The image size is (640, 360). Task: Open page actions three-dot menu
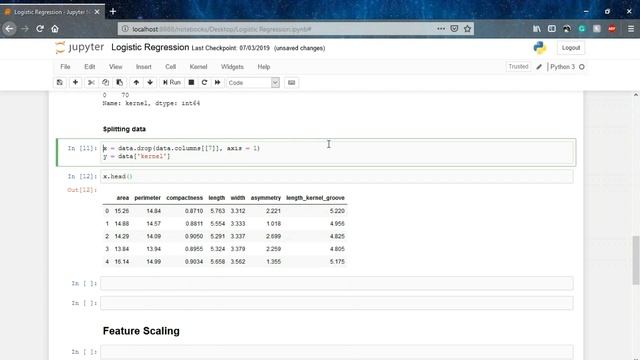(x=441, y=29)
